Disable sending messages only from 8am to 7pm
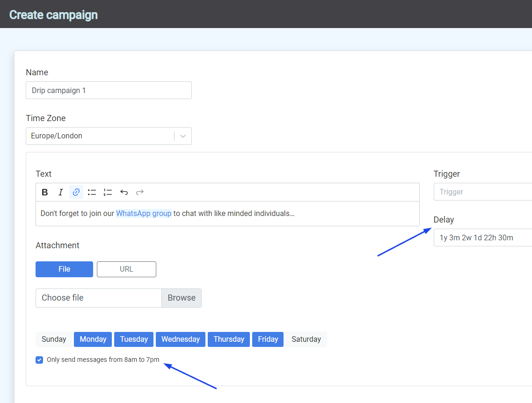532x403 pixels. [x=39, y=360]
